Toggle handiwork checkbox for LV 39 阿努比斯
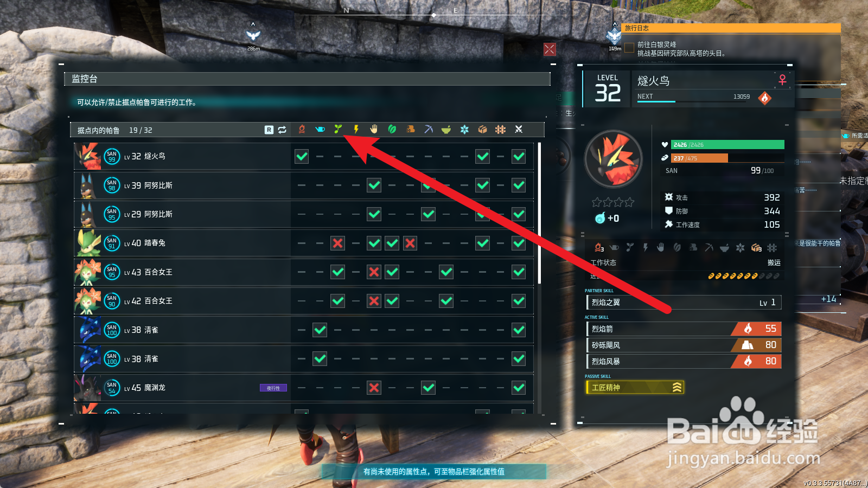The image size is (868, 488). point(374,185)
